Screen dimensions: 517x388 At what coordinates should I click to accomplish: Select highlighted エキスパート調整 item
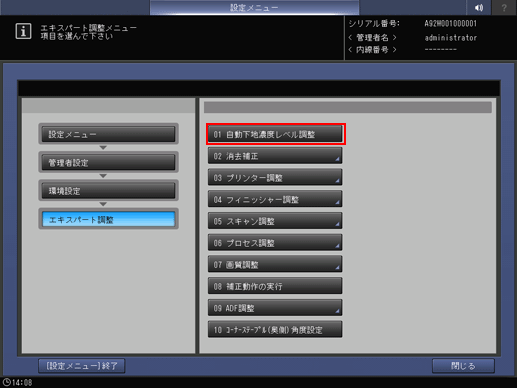coord(108,219)
